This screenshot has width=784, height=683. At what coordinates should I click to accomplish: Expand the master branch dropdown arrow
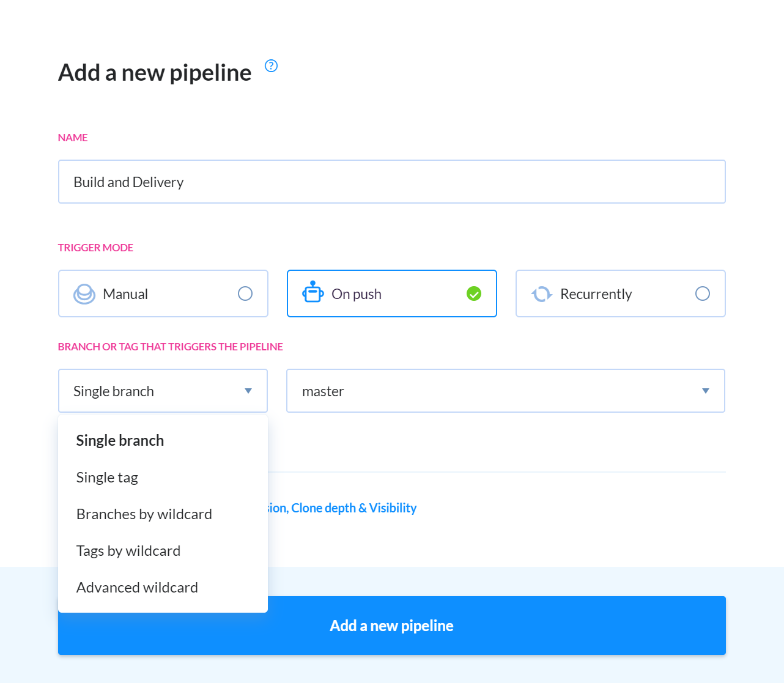coord(706,391)
